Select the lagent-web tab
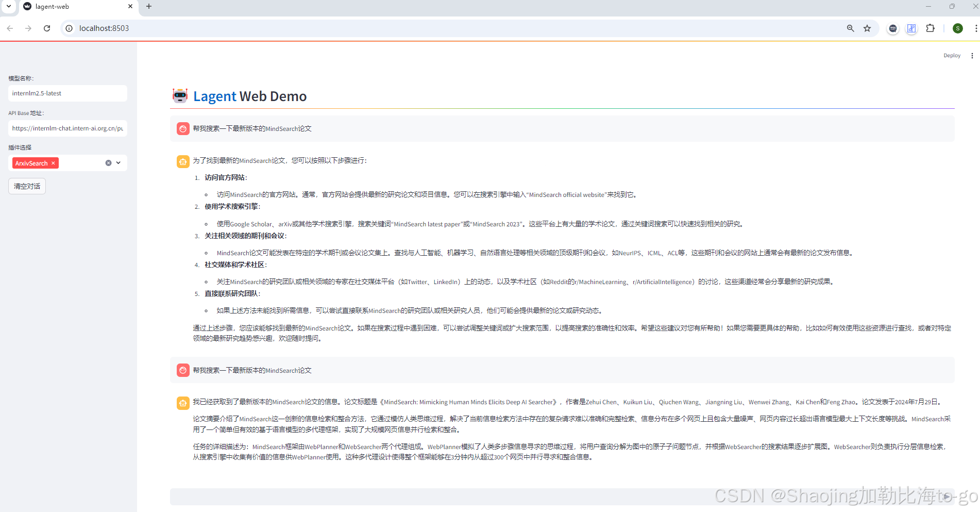980x512 pixels. click(x=78, y=7)
